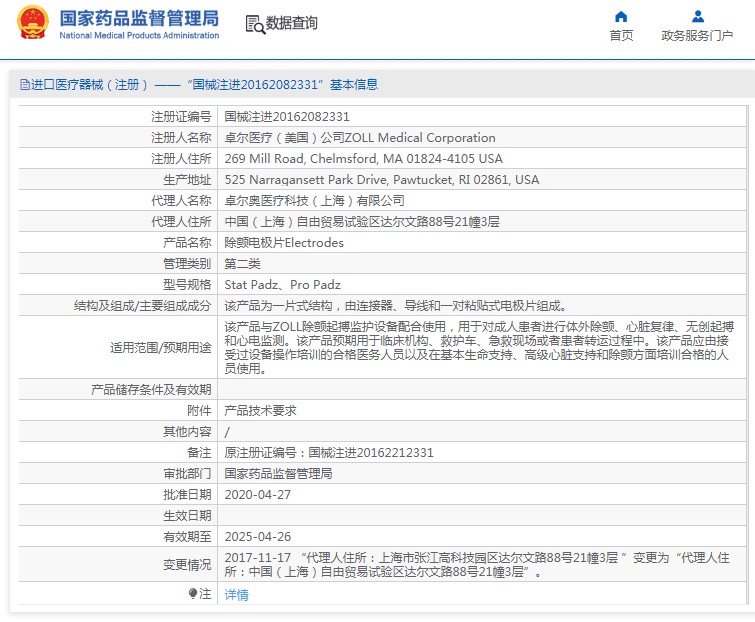Image resolution: width=755 pixels, height=622 pixels.
Task: Open the 数据查询 magnifier document icon
Action: tap(255, 24)
